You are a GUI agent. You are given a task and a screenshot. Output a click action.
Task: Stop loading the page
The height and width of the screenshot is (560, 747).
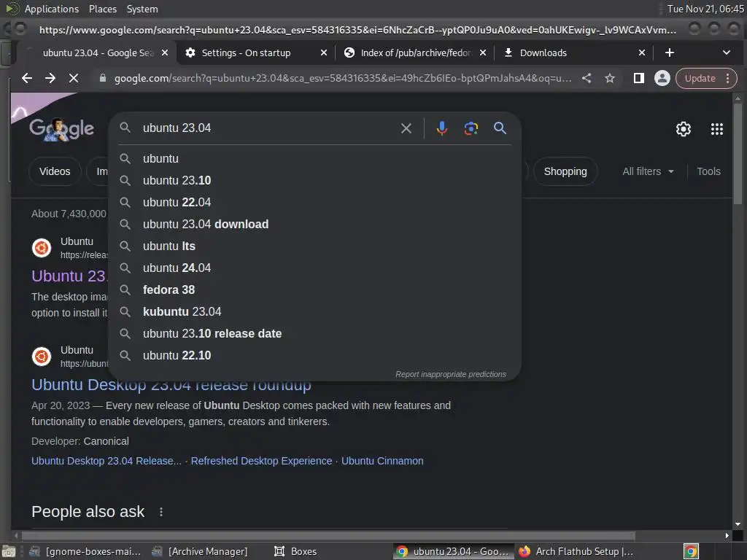[74, 78]
